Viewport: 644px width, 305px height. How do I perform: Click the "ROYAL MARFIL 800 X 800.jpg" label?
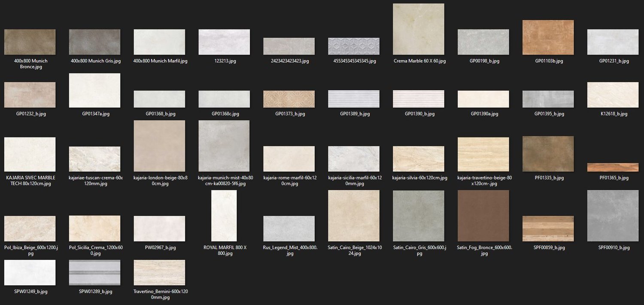tap(225, 250)
